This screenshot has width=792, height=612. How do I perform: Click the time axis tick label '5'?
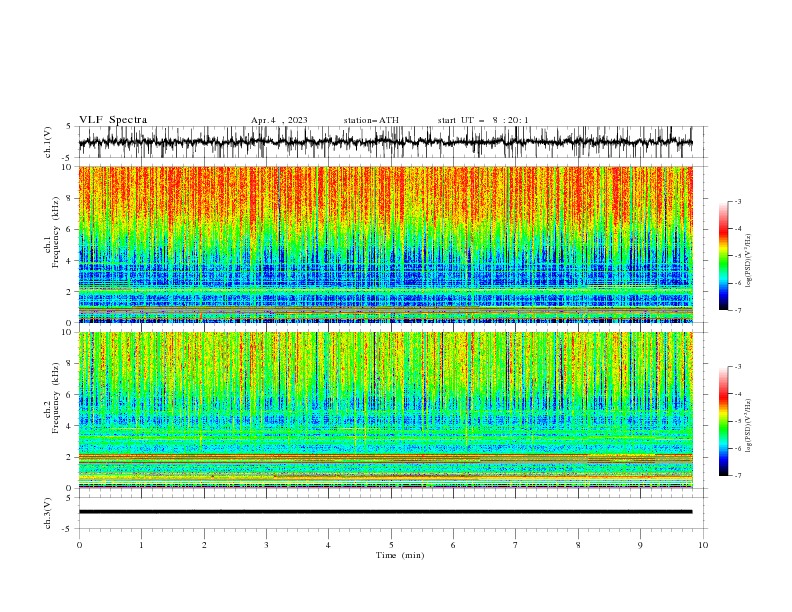(391, 545)
